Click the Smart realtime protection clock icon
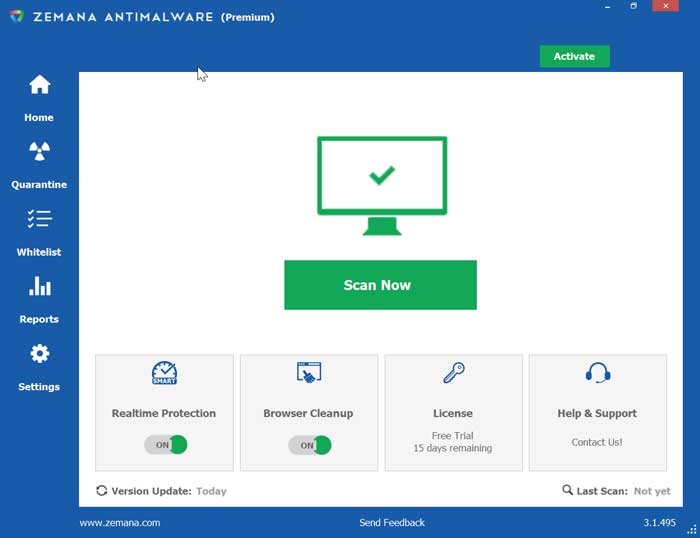This screenshot has width=700, height=538. click(164, 373)
